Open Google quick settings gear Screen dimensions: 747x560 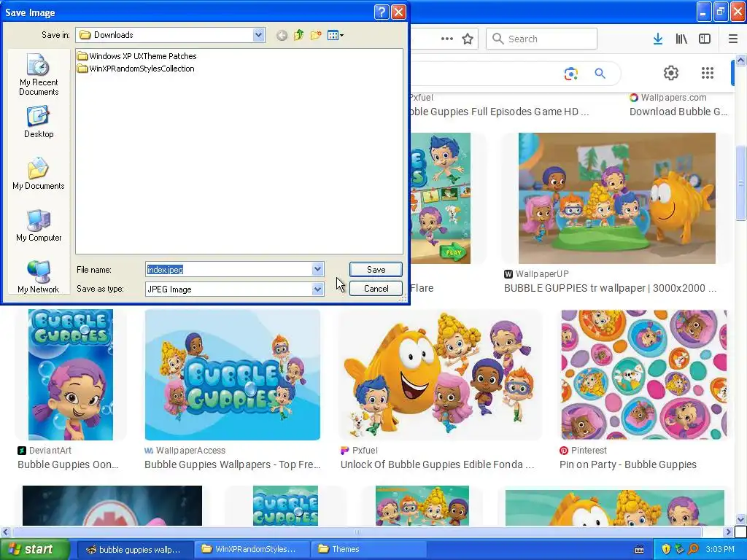tap(671, 73)
